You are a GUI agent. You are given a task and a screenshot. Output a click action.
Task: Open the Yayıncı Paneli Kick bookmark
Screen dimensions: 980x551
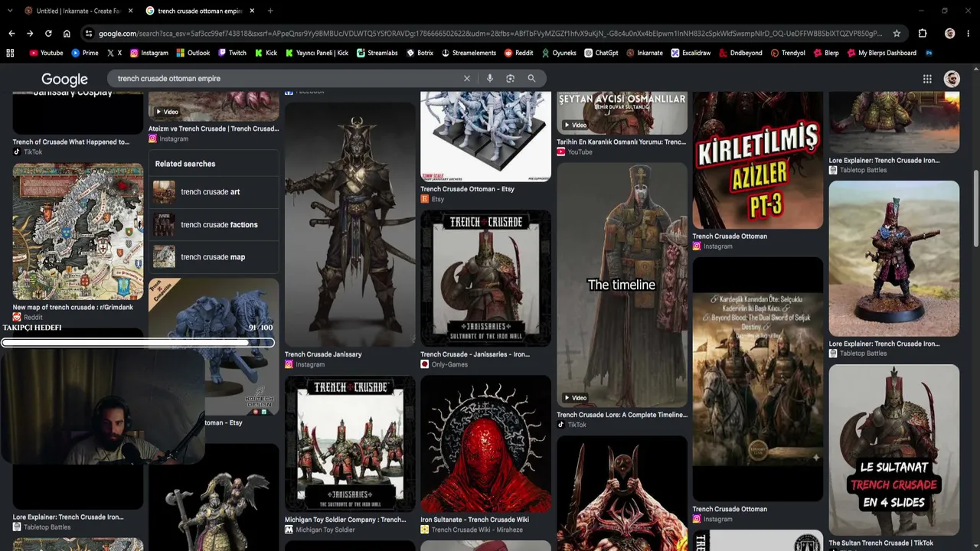coord(317,53)
